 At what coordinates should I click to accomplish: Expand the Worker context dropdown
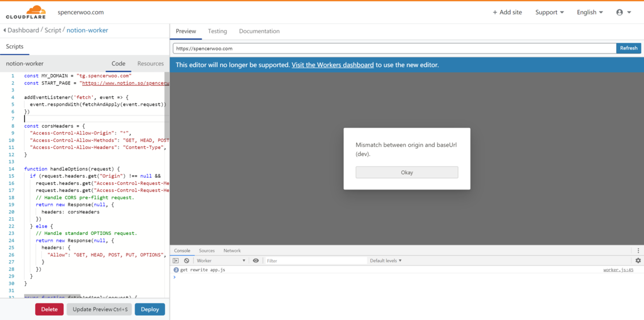[x=221, y=261]
